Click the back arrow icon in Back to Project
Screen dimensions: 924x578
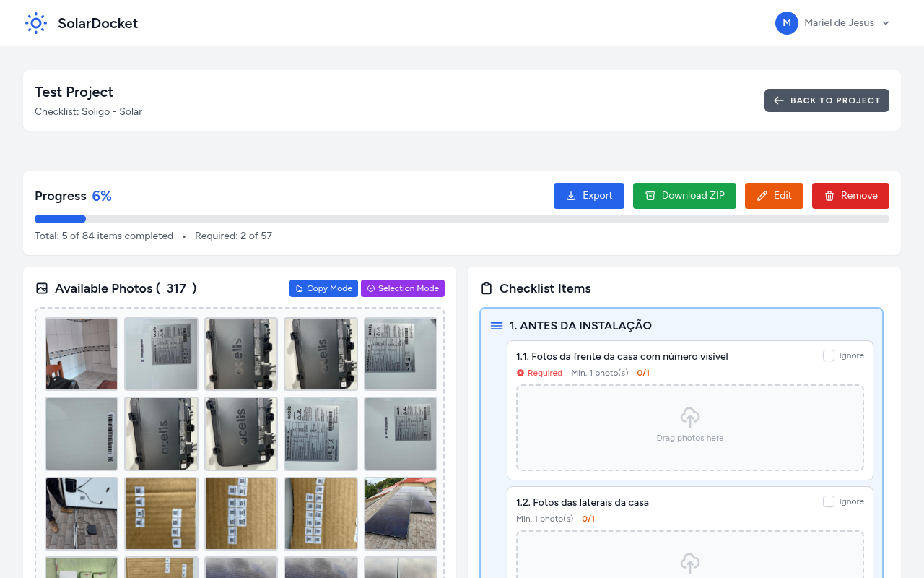coord(778,100)
